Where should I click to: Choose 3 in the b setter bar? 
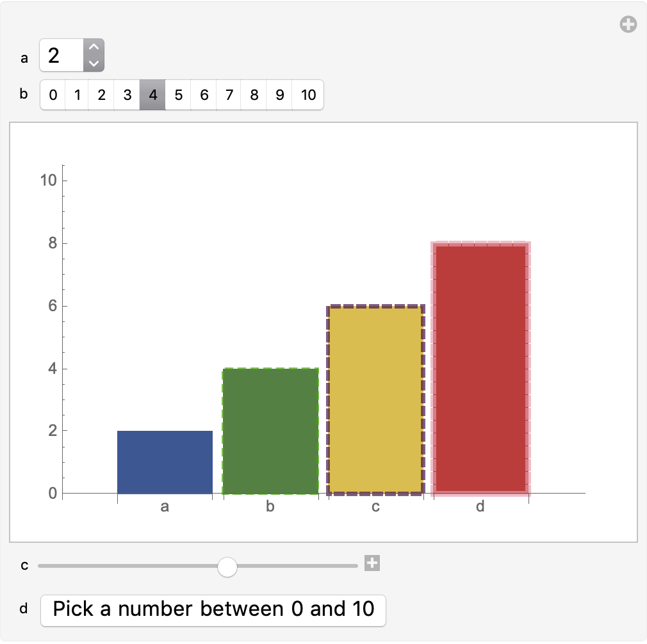(x=127, y=95)
